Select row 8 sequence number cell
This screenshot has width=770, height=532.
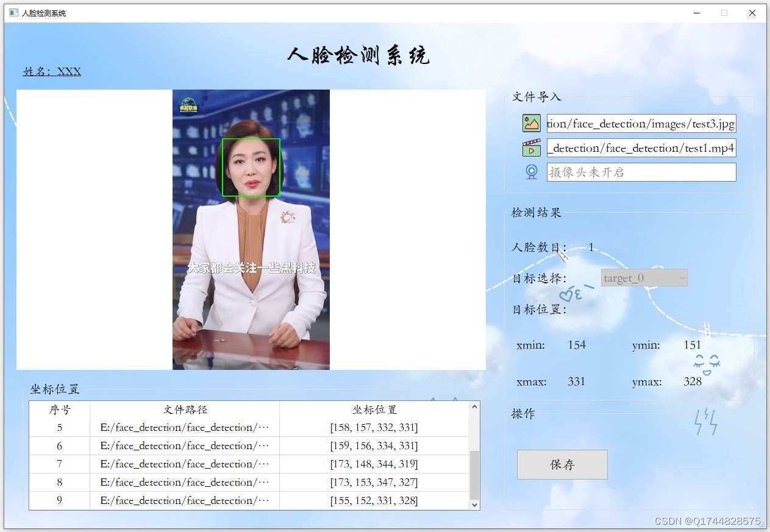(x=60, y=483)
